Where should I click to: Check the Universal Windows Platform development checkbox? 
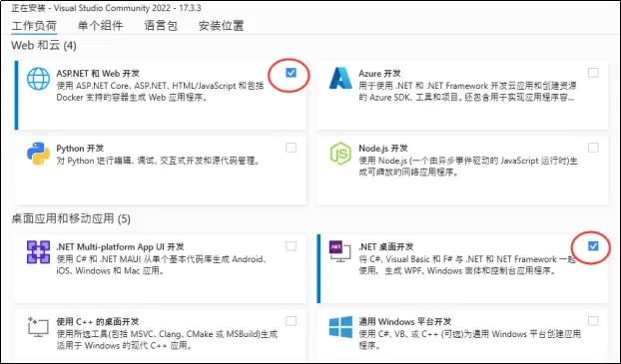point(593,321)
